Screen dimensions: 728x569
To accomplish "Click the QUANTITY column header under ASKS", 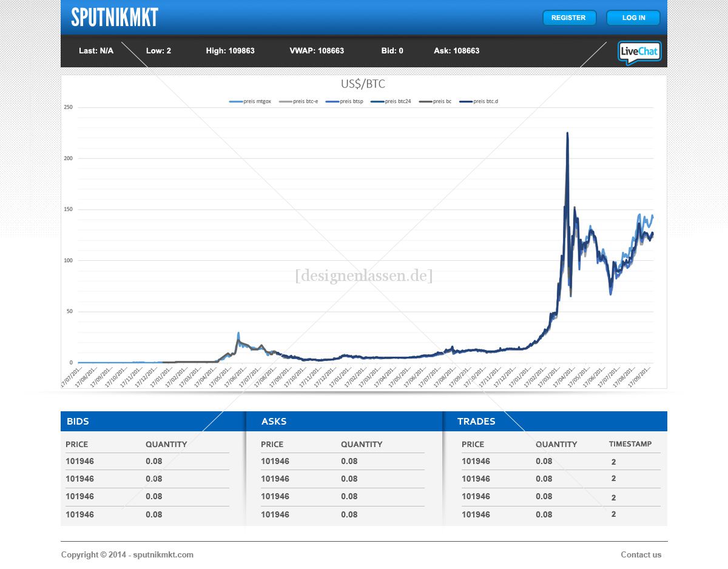I will (x=362, y=444).
